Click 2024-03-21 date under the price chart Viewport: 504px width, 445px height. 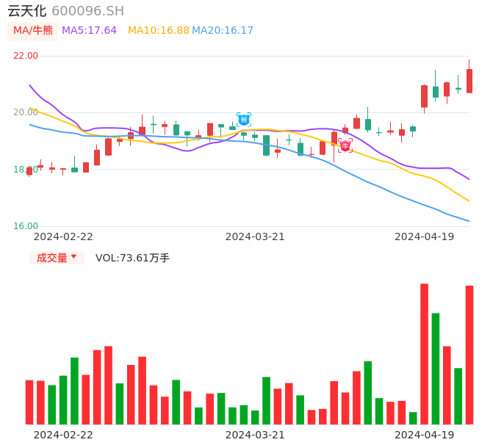coord(255,236)
